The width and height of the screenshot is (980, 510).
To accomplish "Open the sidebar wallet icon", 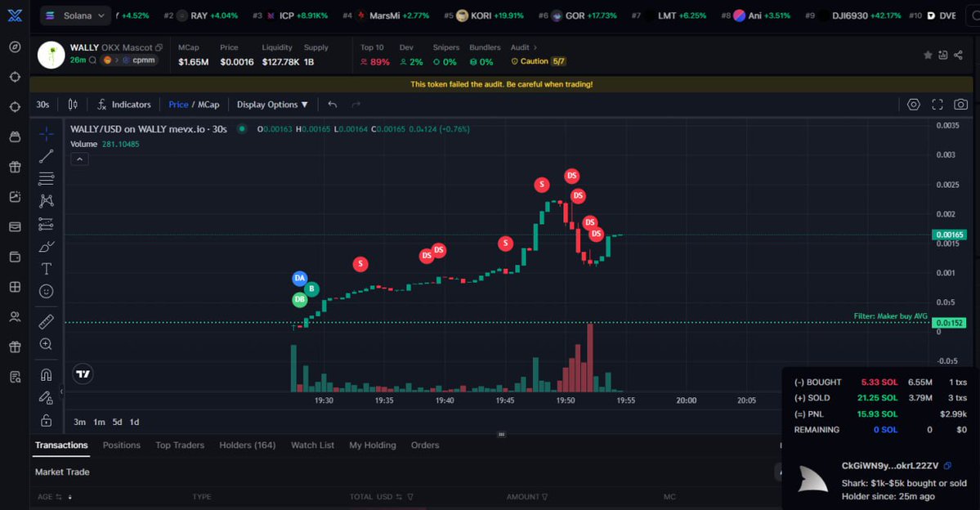I will [x=15, y=257].
